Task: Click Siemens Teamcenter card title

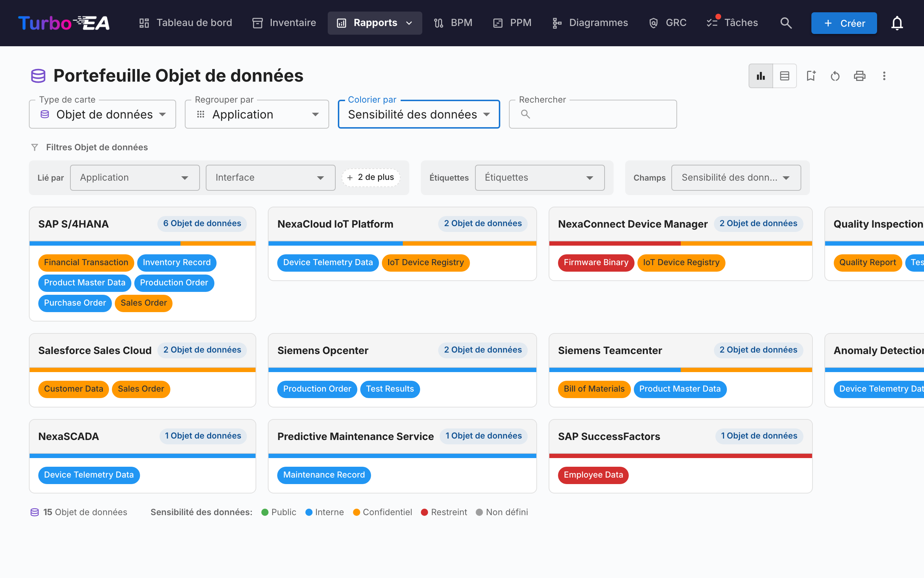Action: [x=610, y=350]
